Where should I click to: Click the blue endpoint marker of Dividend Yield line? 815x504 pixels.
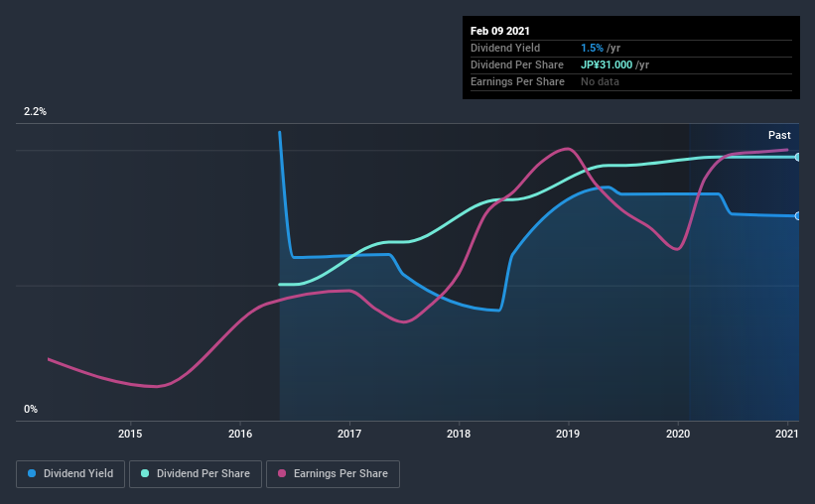[797, 216]
